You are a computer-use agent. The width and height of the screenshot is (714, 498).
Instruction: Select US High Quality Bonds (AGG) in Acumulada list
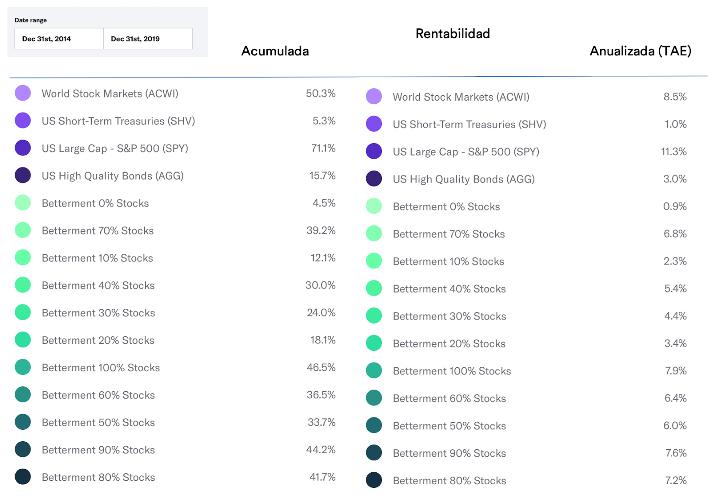click(x=112, y=176)
